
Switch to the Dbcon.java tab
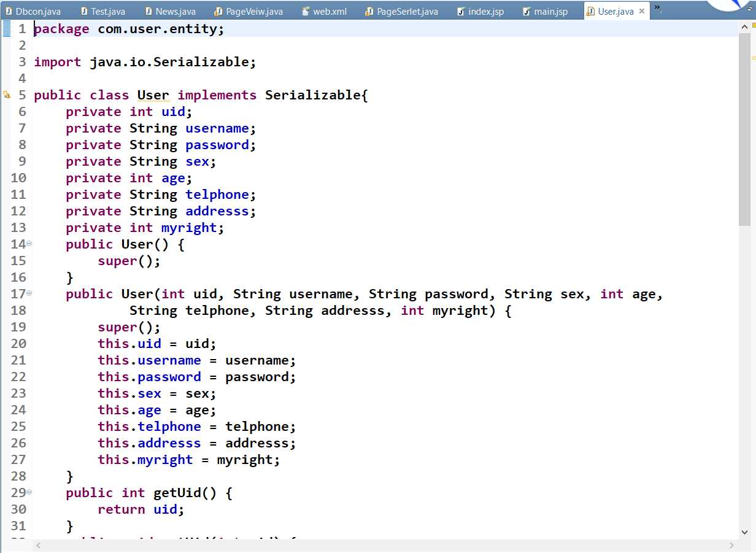click(34, 11)
